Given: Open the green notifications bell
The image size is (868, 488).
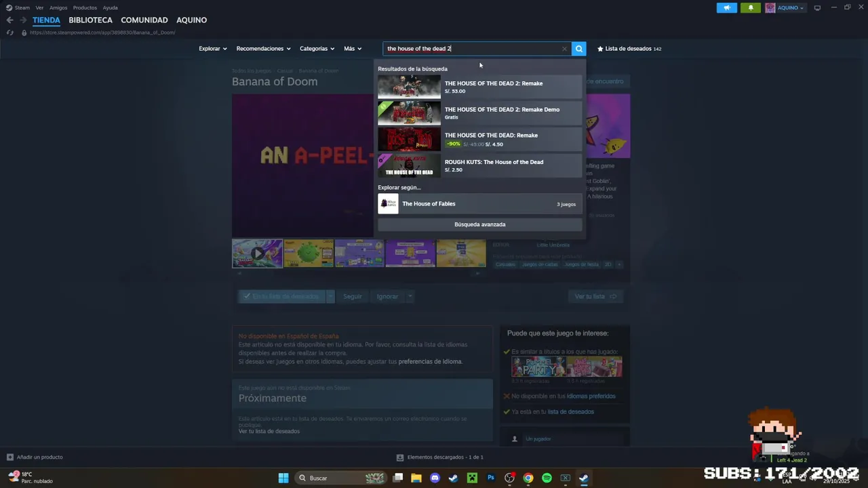Looking at the screenshot, I should [x=751, y=8].
